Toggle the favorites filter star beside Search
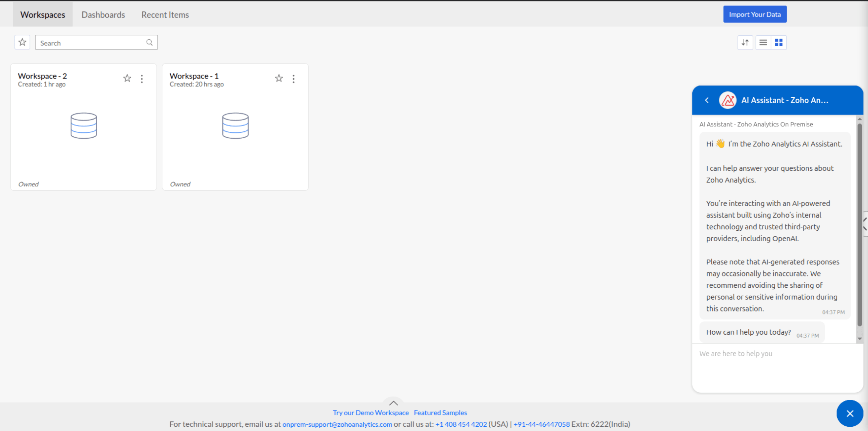This screenshot has width=868, height=431. click(x=22, y=42)
